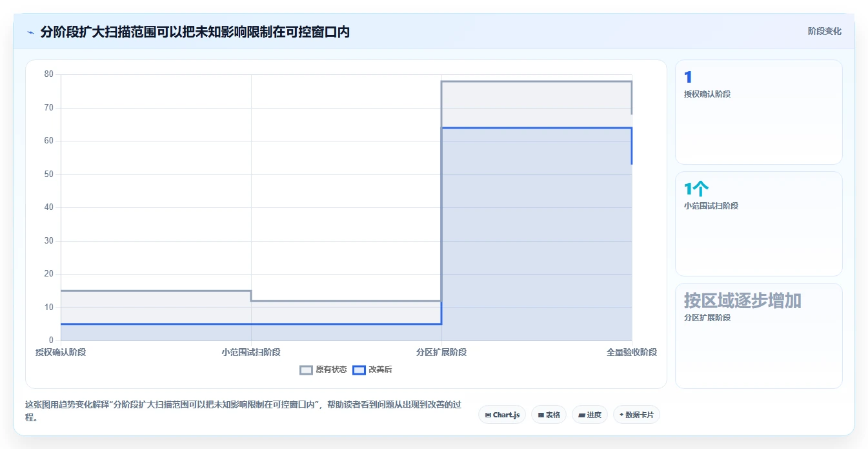Click the y-axis value 40

pos(49,207)
